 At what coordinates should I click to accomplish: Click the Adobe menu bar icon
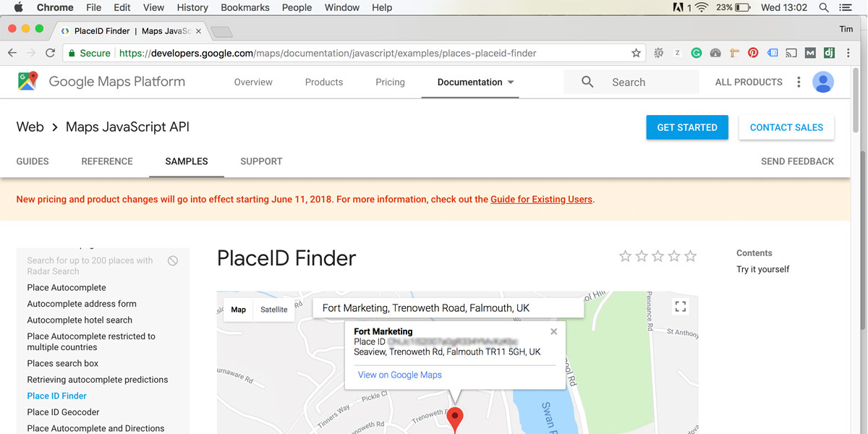coord(678,7)
